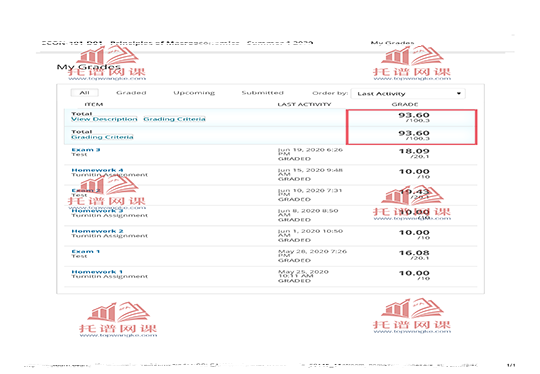The height and width of the screenshot is (374, 540).
Task: Select the 18.09 grade for Exam 3
Action: click(x=414, y=151)
